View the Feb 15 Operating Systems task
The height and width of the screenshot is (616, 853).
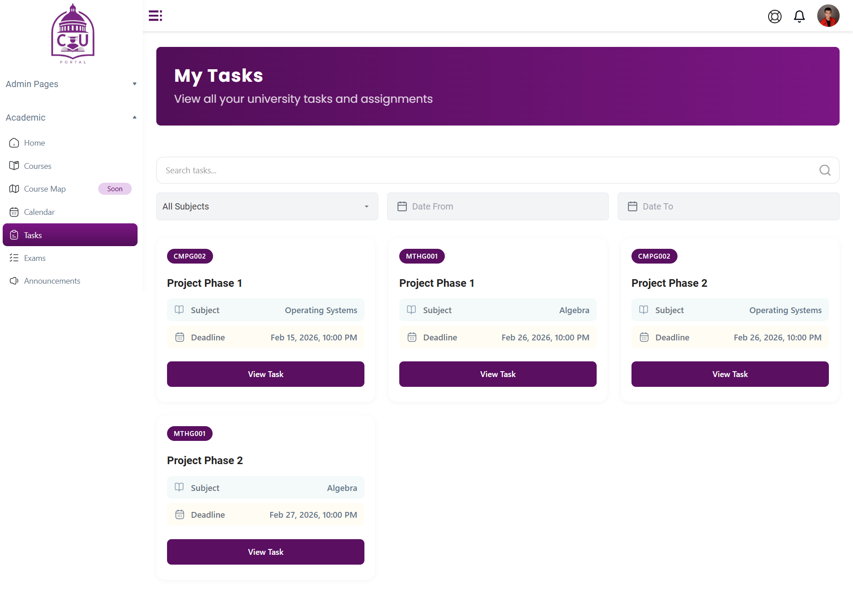click(265, 374)
